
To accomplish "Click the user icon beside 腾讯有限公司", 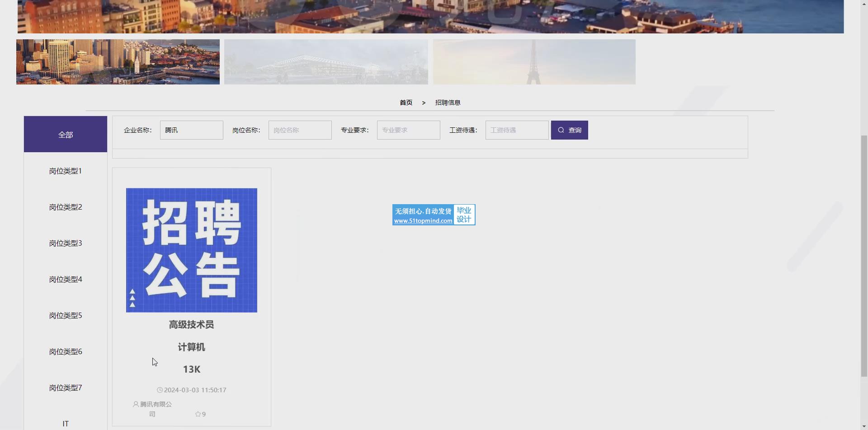I will pos(136,404).
